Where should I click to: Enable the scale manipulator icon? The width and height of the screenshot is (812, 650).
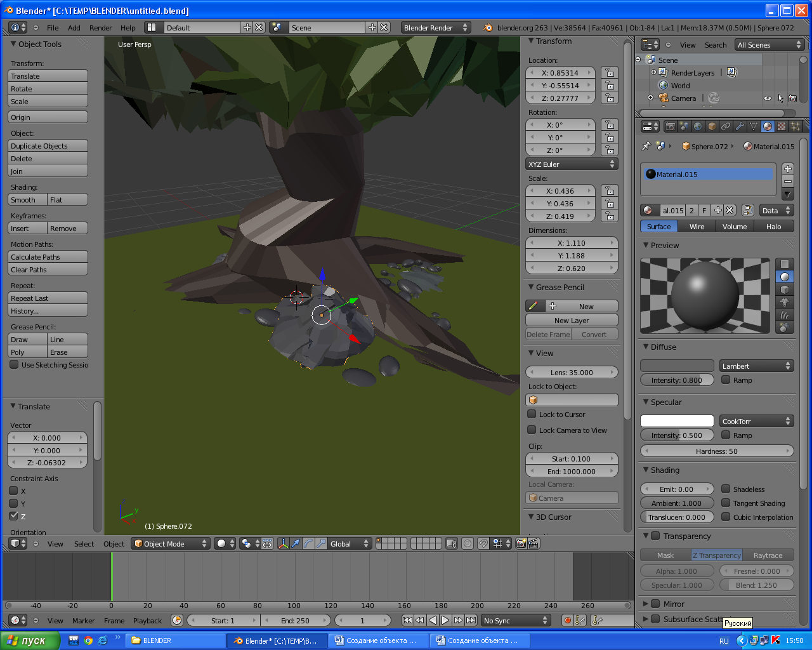click(x=321, y=543)
